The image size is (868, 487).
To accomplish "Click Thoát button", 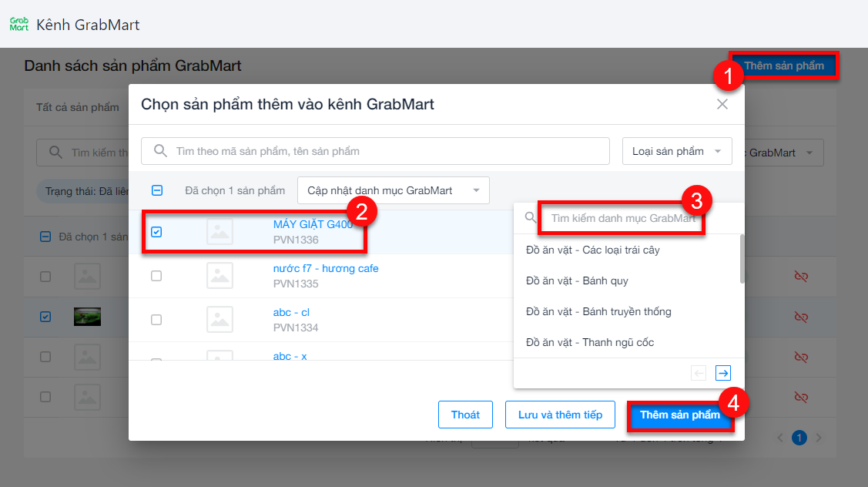I will pos(465,415).
